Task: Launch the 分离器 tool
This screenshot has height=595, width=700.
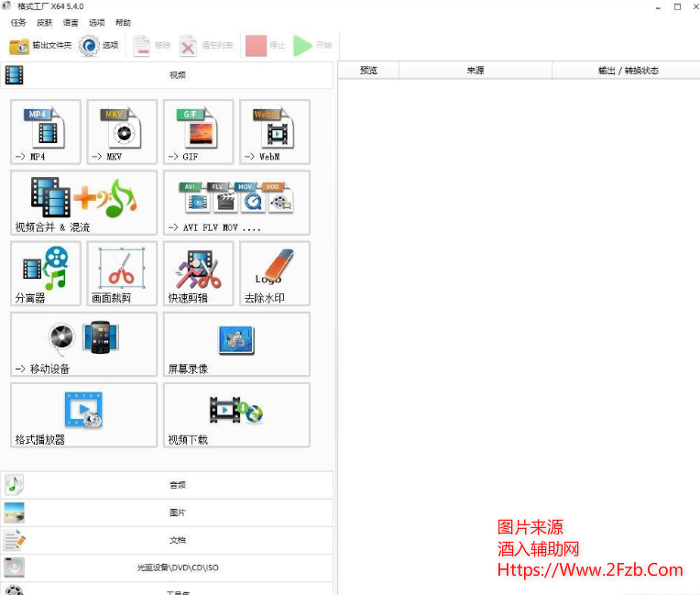Action: (x=46, y=273)
